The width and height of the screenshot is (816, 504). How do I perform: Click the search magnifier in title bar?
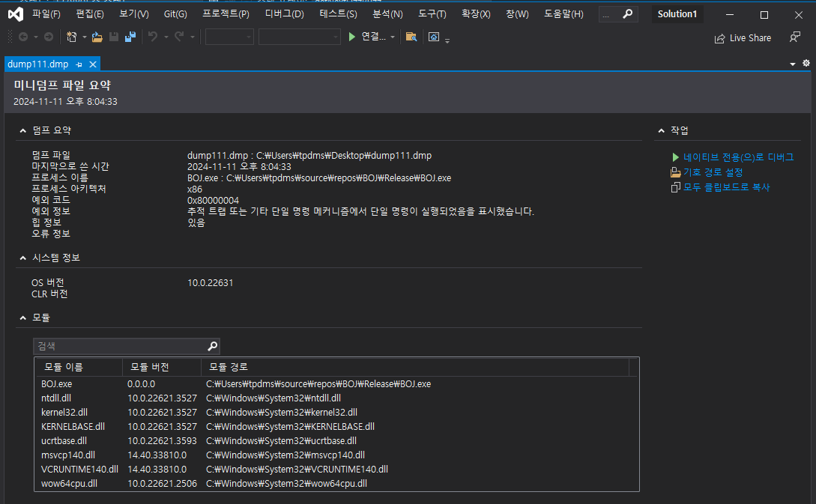pos(628,14)
